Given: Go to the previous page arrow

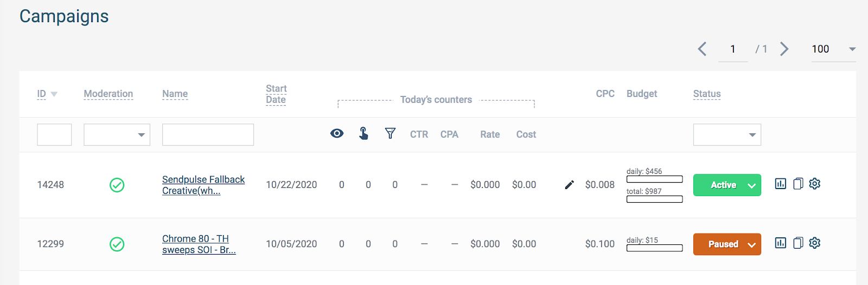Looking at the screenshot, I should 702,49.
